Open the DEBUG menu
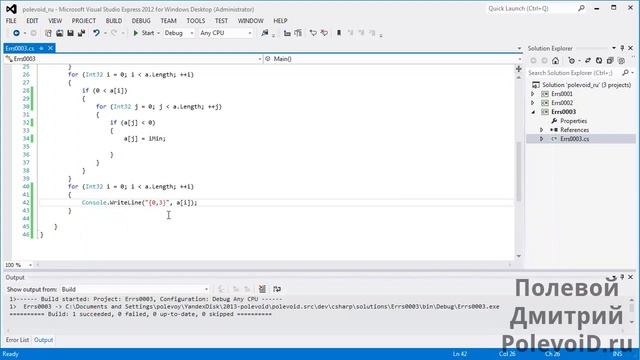Screen dimensions: 640x360 click(141, 20)
